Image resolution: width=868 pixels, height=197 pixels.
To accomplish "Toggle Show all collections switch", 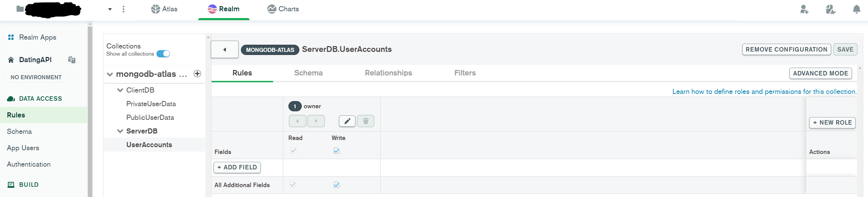I will tap(163, 54).
